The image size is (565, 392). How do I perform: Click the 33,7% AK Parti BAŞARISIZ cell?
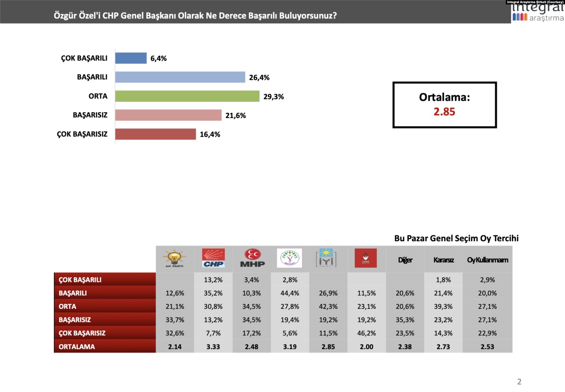pos(175,320)
